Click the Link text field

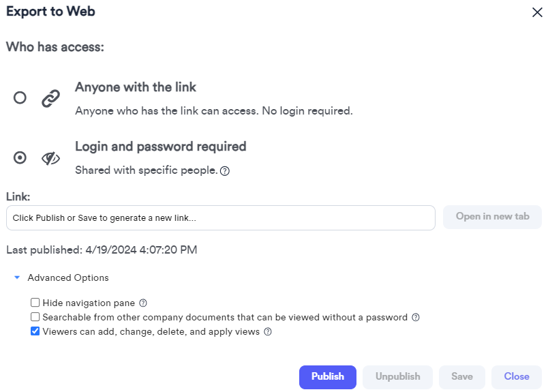click(x=220, y=218)
